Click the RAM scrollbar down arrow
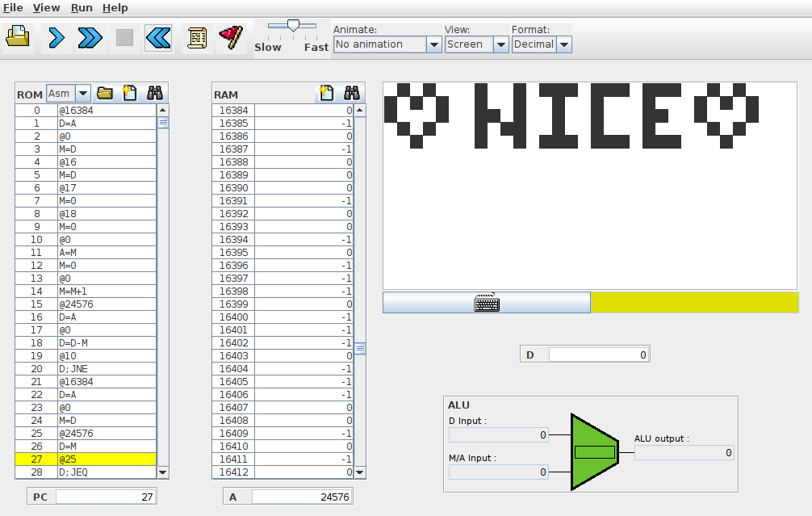 (x=359, y=472)
